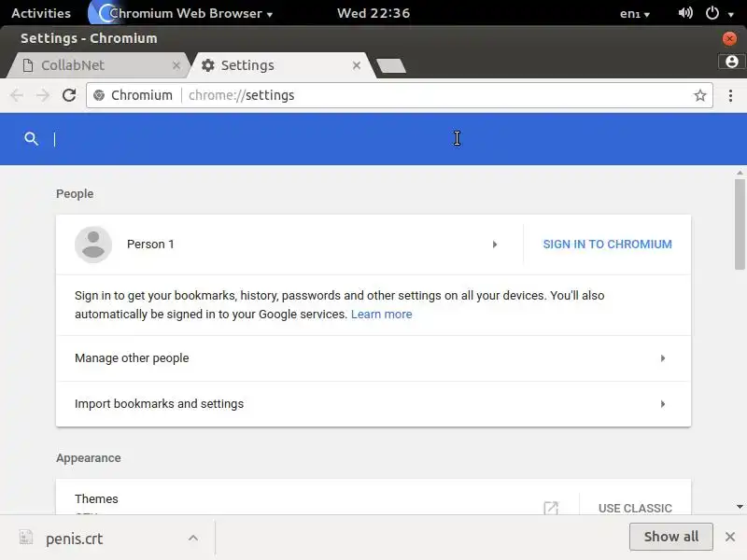Focus the settings search field

coord(372,139)
